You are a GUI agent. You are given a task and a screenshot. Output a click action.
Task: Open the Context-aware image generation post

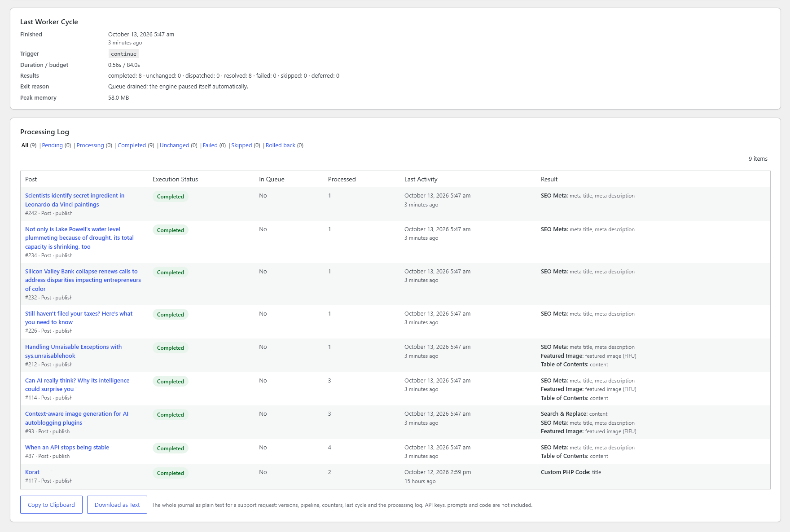[77, 418]
